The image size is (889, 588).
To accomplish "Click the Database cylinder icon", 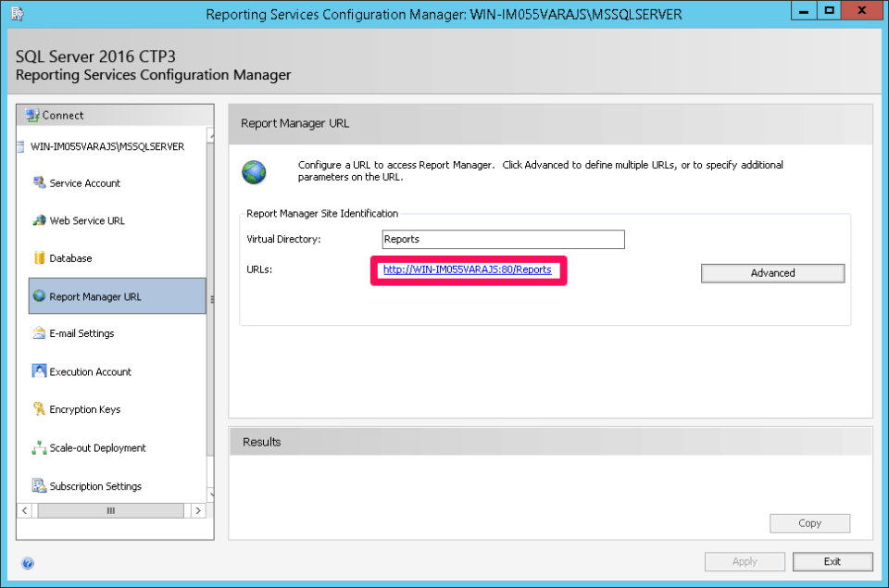I will pos(39,258).
